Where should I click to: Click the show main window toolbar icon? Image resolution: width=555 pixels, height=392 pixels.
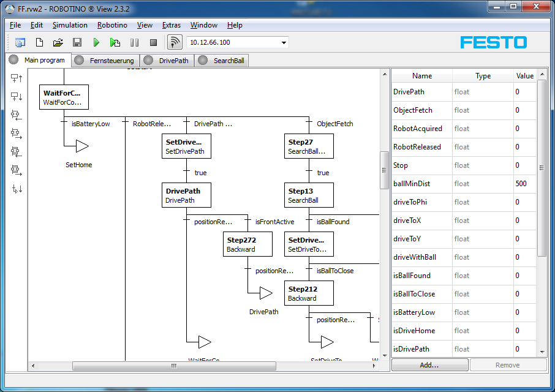[20, 42]
